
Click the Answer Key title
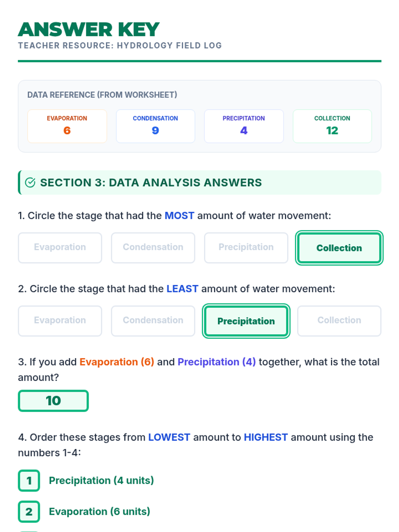pyautogui.click(x=89, y=30)
